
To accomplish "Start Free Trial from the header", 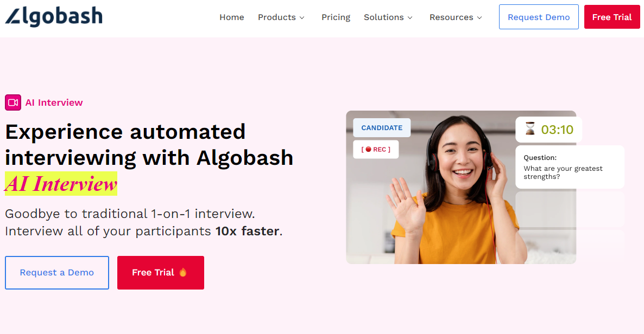I will (612, 17).
